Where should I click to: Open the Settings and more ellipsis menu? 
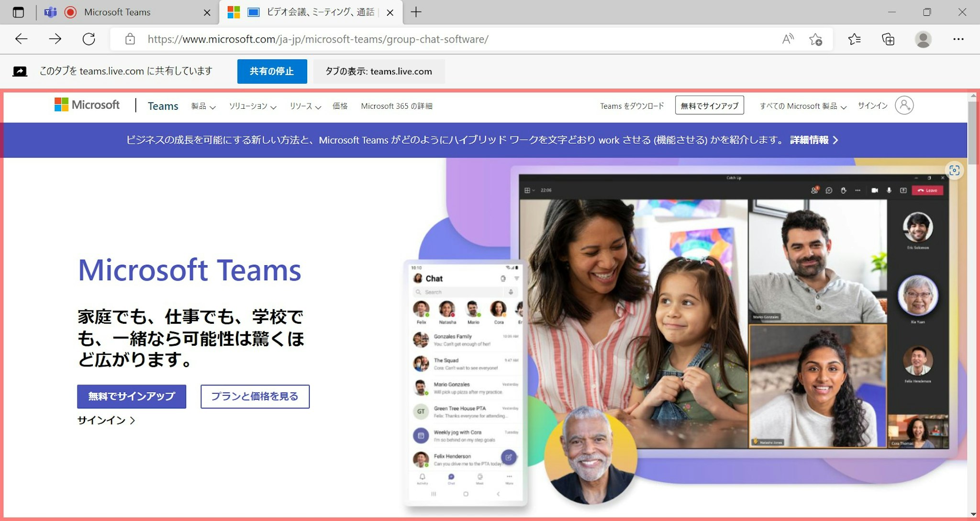click(958, 39)
